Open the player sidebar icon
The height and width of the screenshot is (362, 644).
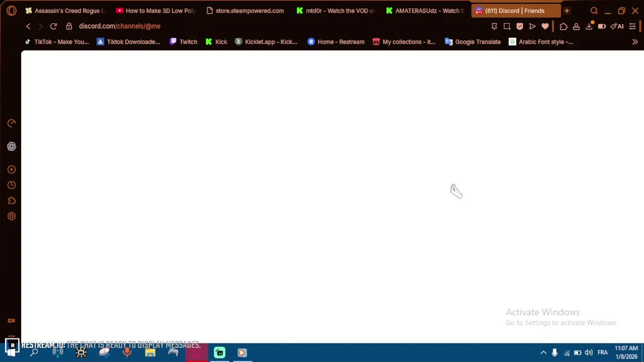[x=12, y=169]
